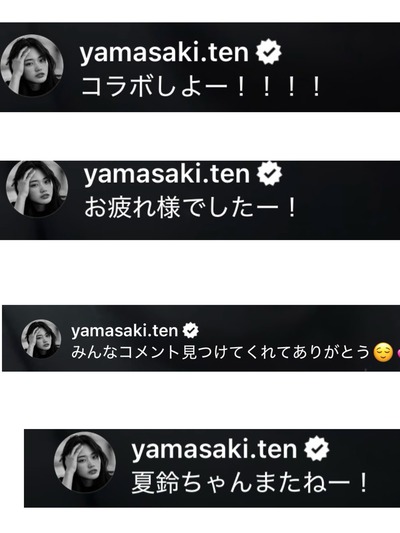Tap the verified badge in the お疲れ様でしたー comment

pyautogui.click(x=269, y=173)
